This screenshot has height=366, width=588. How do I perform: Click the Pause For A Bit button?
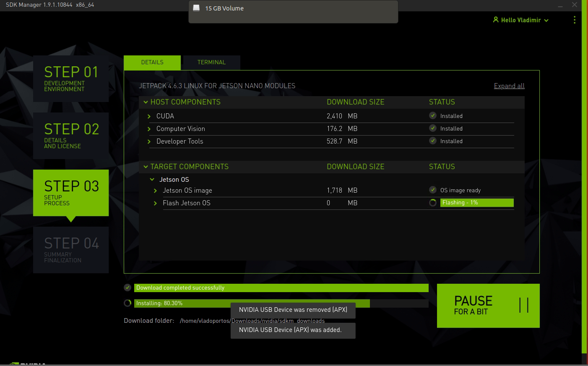click(x=488, y=306)
